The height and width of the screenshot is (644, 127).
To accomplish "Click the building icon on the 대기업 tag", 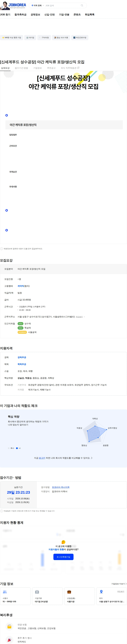I will (x=27, y=37).
